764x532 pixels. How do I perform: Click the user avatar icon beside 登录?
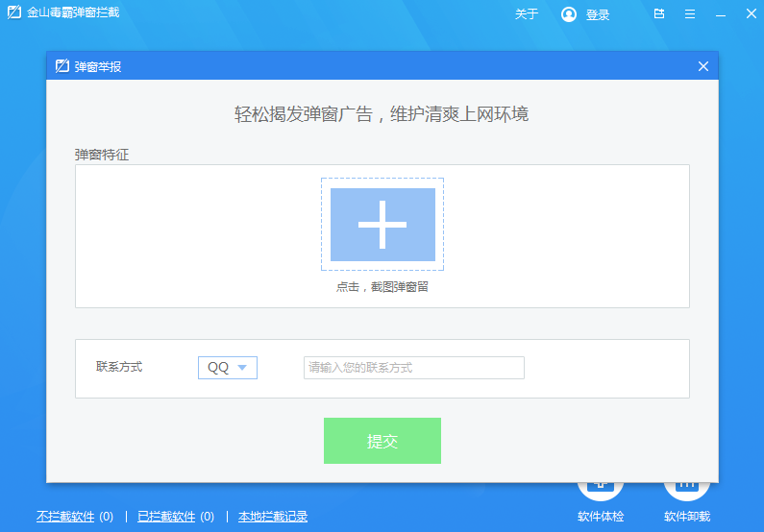pyautogui.click(x=569, y=14)
